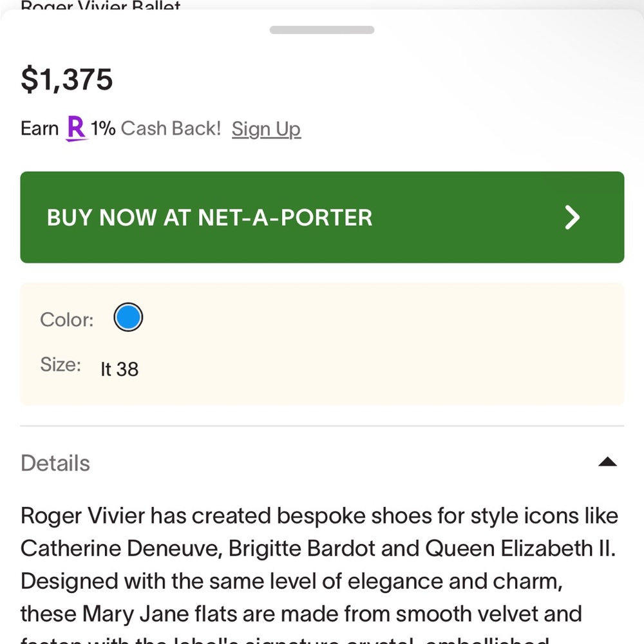Click the 1% Cash Back text
Viewport: 644px width, 644px height.
(x=155, y=128)
